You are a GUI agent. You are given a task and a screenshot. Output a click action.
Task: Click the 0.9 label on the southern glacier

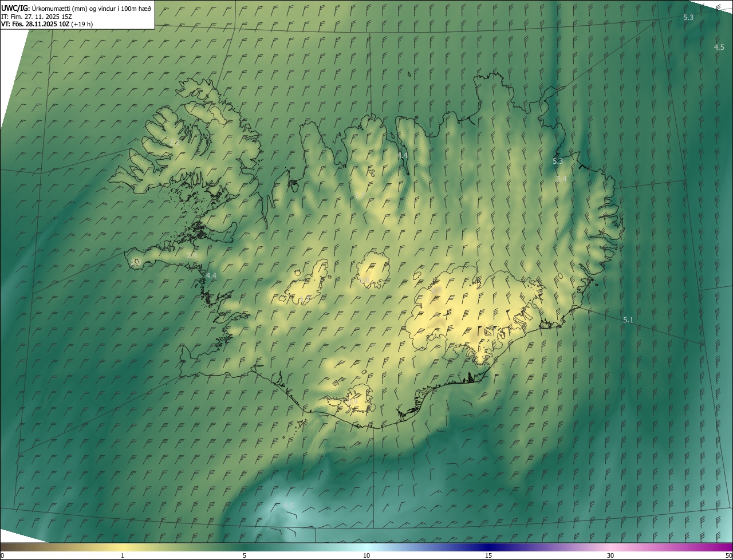[x=353, y=402]
